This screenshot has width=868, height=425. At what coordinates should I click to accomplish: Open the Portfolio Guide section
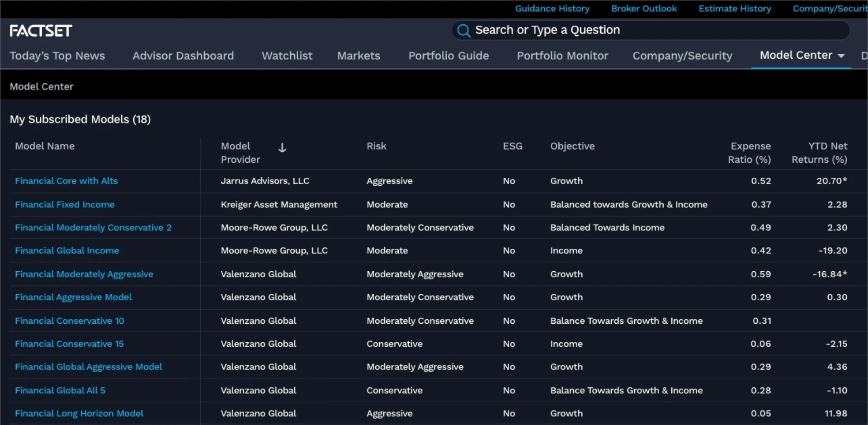point(448,56)
